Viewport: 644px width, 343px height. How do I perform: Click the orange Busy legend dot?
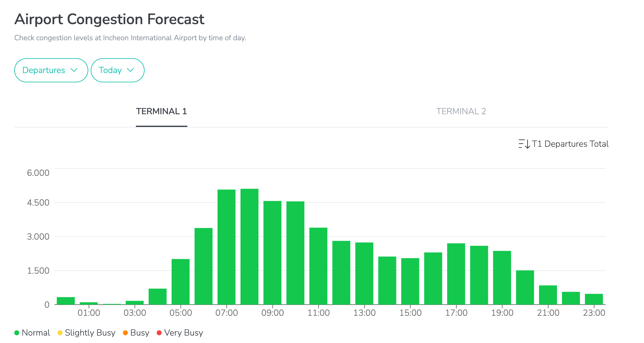[x=125, y=333]
